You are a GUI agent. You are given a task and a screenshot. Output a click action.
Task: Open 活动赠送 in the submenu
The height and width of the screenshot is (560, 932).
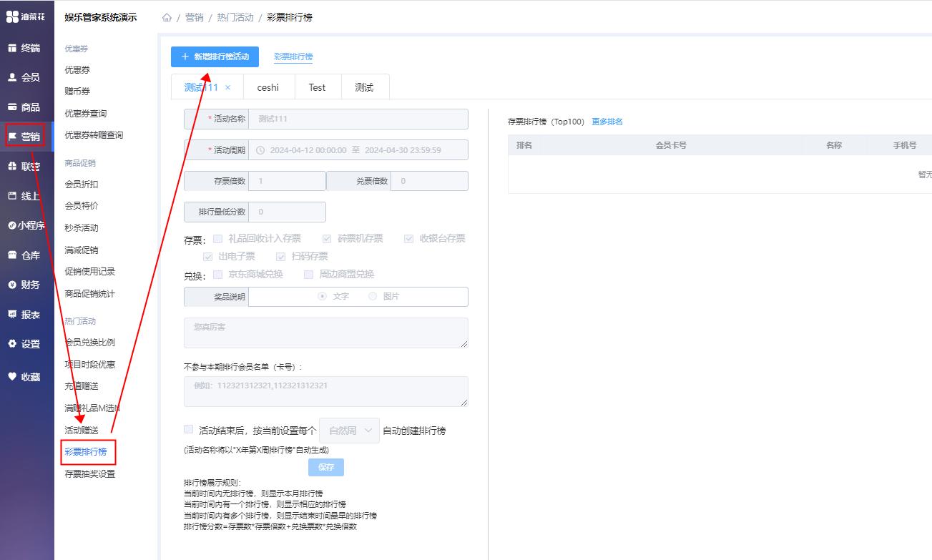(82, 431)
